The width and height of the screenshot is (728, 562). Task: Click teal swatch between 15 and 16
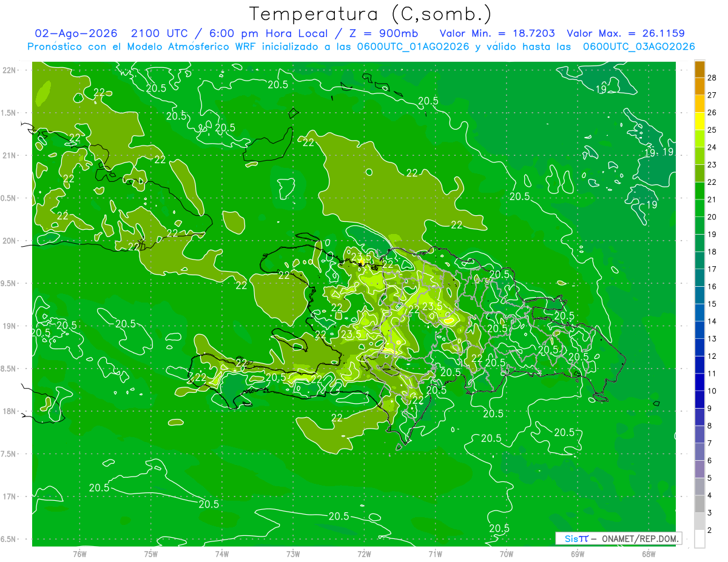pos(699,295)
